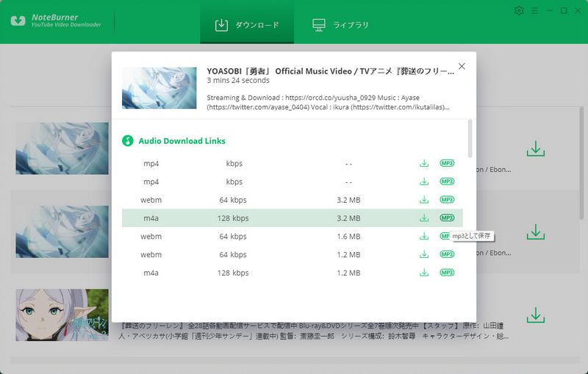Click the '3 mins 24 seconds' duration
588x374 pixels.
tap(238, 81)
